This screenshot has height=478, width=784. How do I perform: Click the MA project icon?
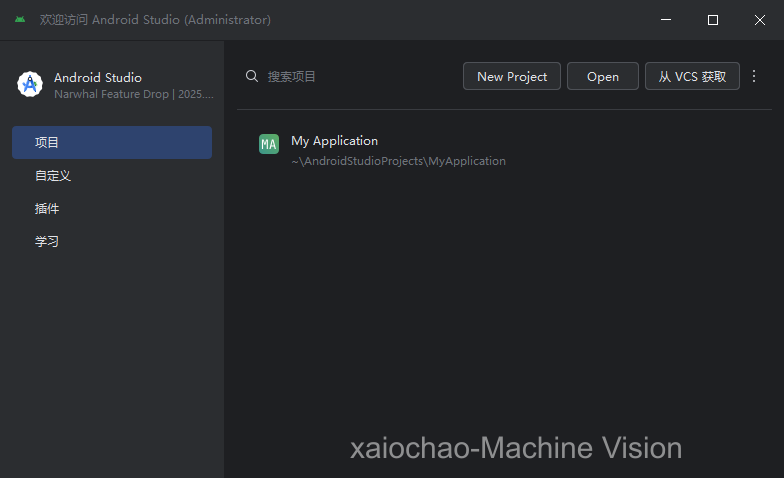pos(269,144)
